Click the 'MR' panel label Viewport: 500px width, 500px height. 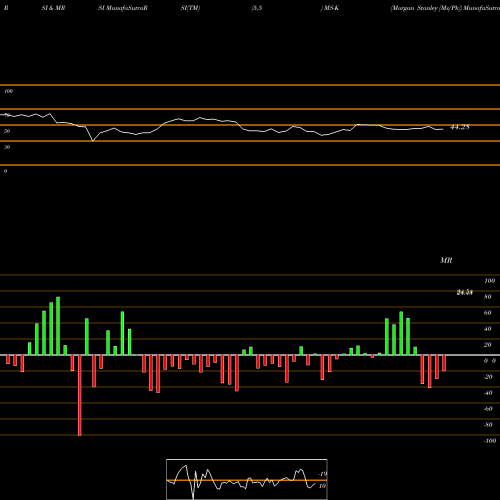446,260
